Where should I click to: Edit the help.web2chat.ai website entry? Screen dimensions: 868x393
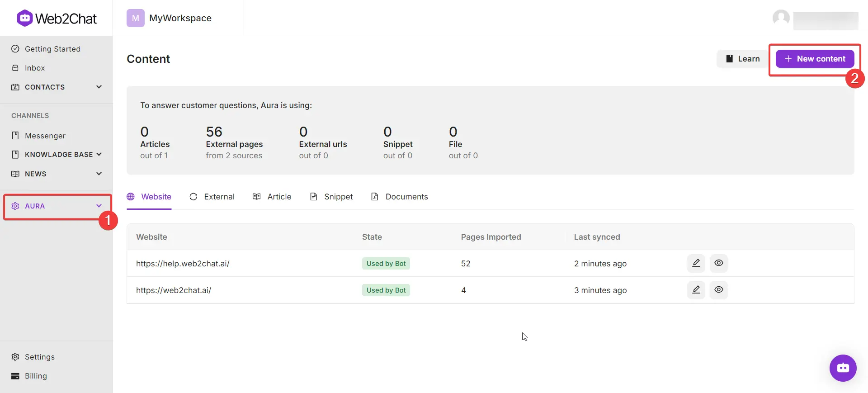(x=696, y=263)
